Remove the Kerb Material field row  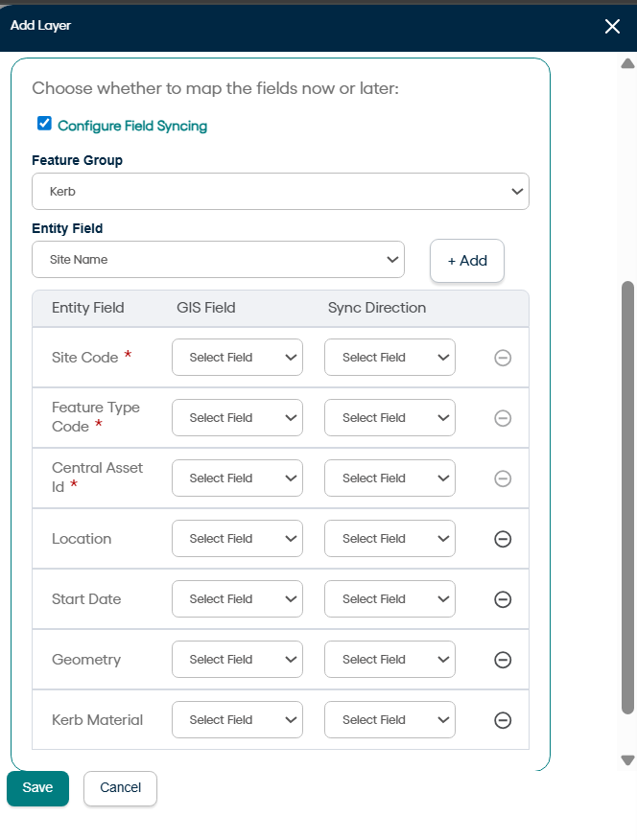502,720
